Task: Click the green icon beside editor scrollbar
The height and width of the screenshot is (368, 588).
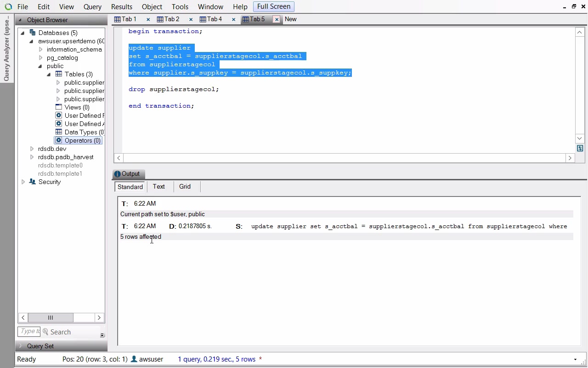Action: click(x=580, y=148)
